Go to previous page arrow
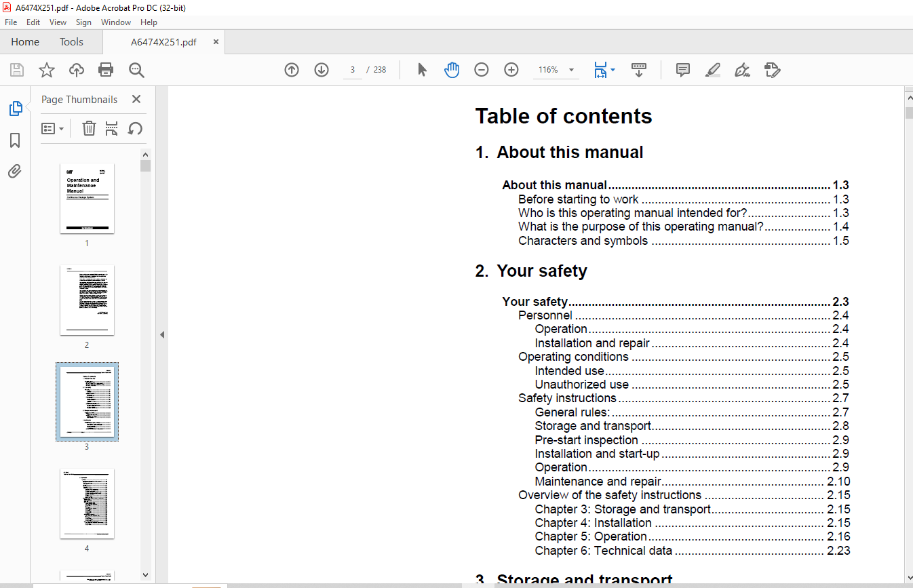This screenshot has height=588, width=913. click(x=292, y=70)
